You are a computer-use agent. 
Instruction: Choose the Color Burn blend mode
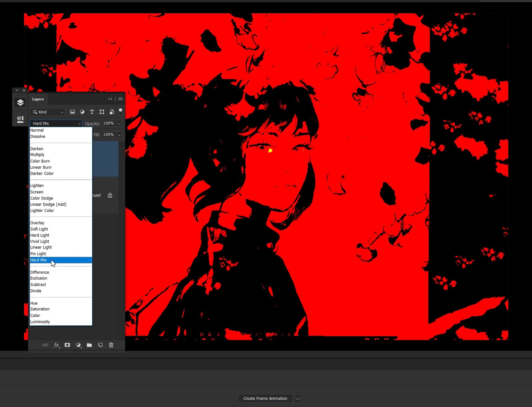point(61,161)
